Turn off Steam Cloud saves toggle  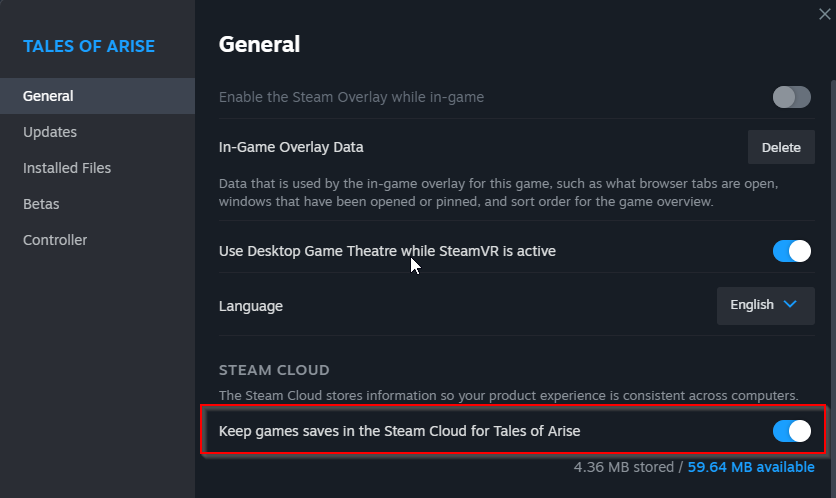pos(791,431)
